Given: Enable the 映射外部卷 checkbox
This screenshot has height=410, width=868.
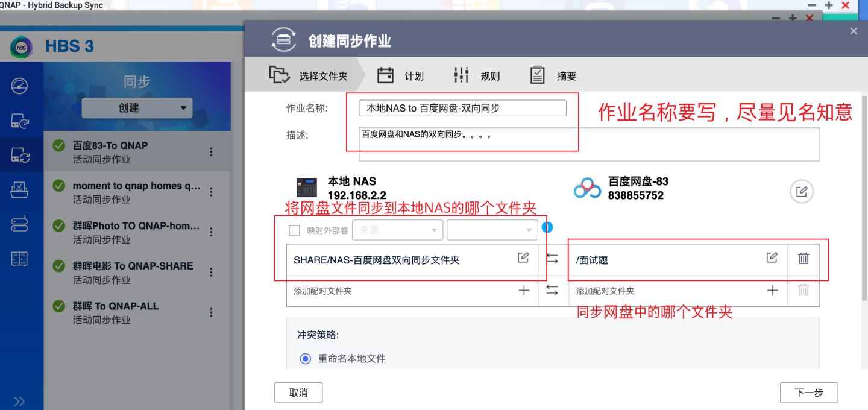Looking at the screenshot, I should click(294, 230).
